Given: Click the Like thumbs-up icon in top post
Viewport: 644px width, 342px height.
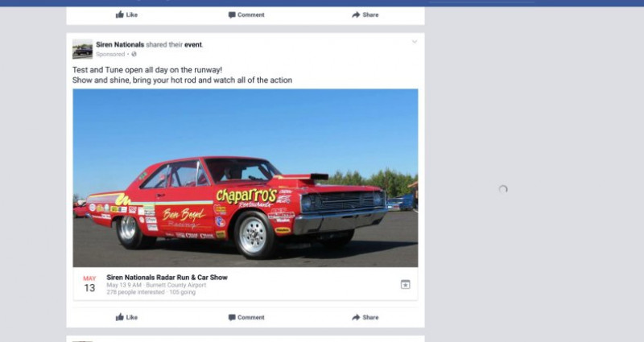Looking at the screenshot, I should 119,14.
